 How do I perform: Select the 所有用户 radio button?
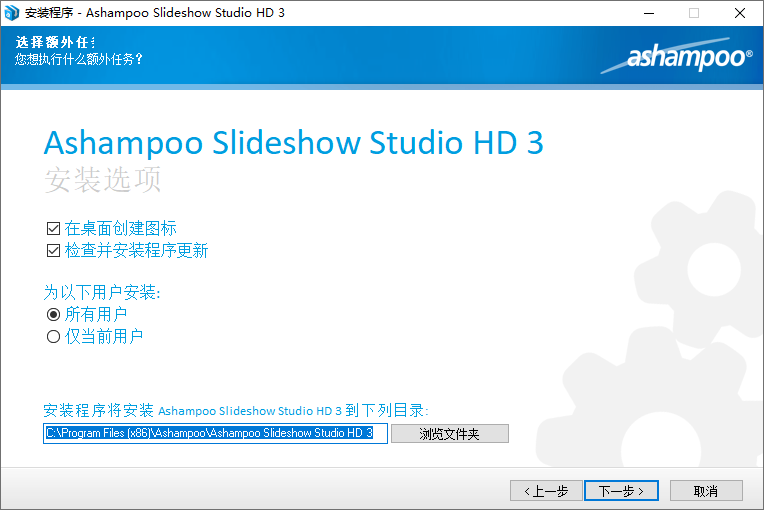pyautogui.click(x=53, y=315)
